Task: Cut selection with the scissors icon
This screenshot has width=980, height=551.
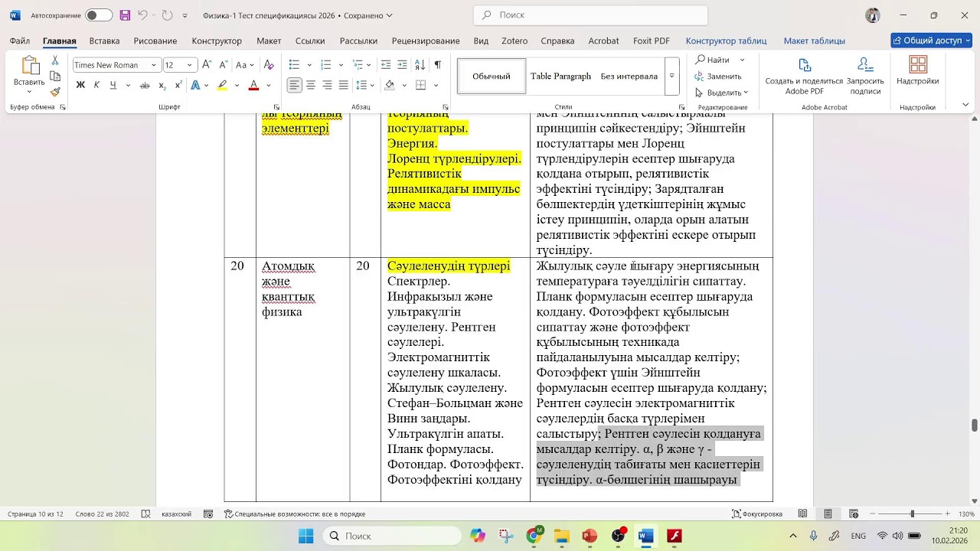Action: coord(55,60)
